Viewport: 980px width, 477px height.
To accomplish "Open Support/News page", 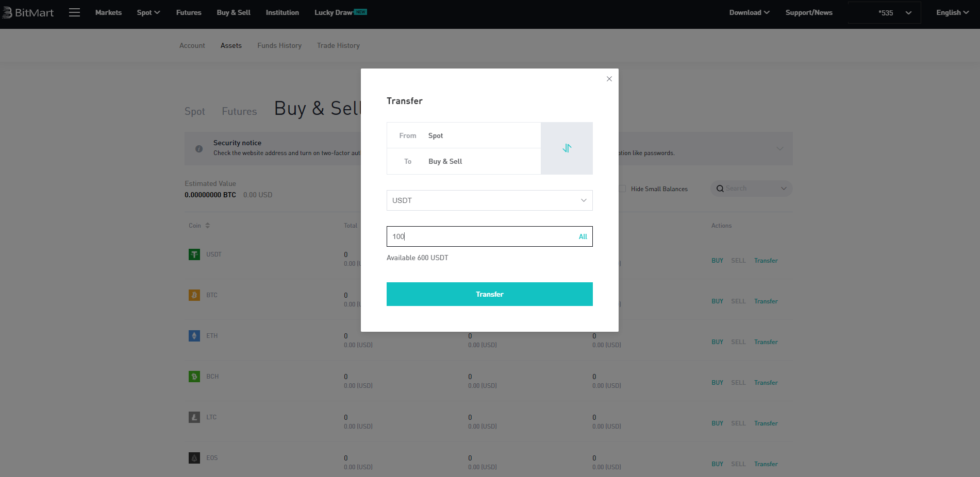I will [x=809, y=12].
